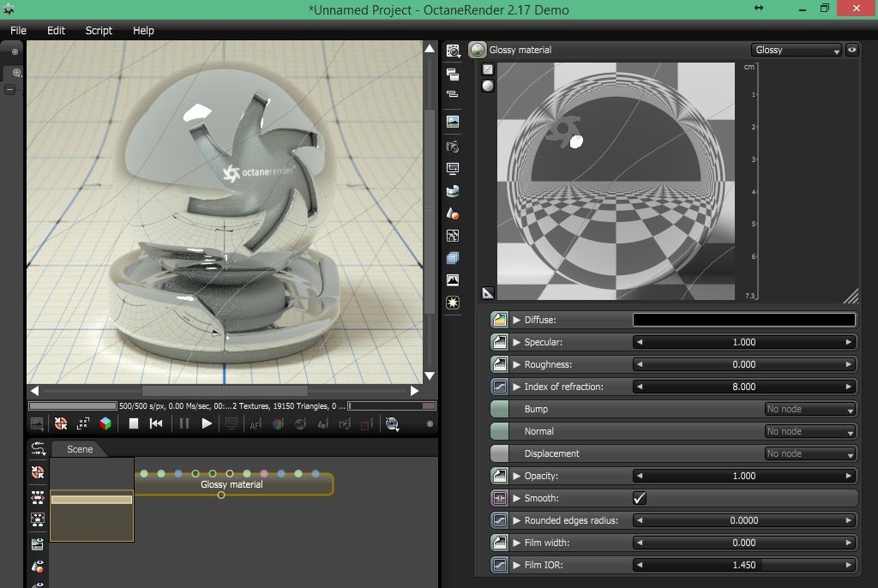Toggle the eye button beside the Glossy dropdown

coord(851,50)
